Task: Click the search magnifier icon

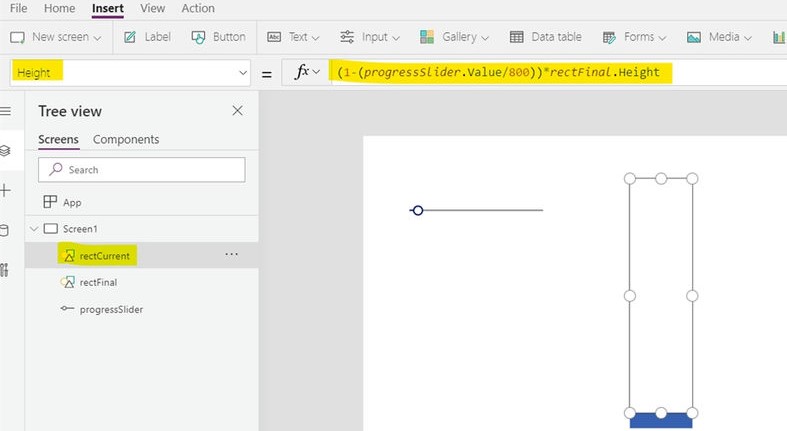Action: click(56, 169)
